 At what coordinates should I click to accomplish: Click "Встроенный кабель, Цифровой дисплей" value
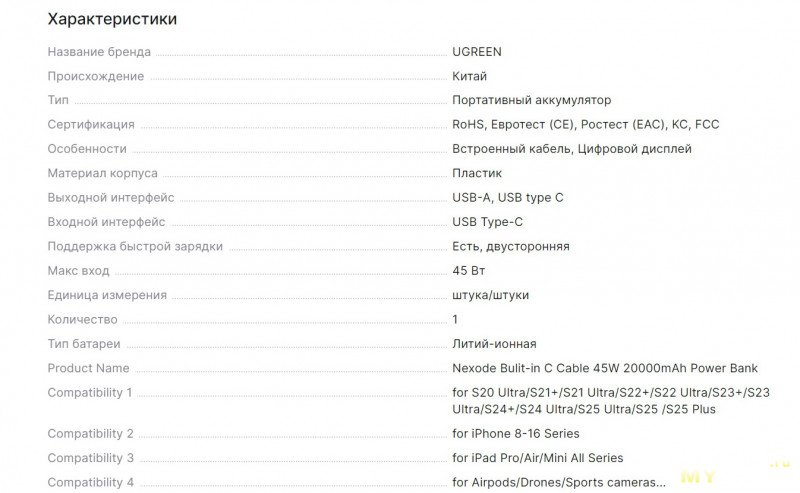tap(571, 149)
